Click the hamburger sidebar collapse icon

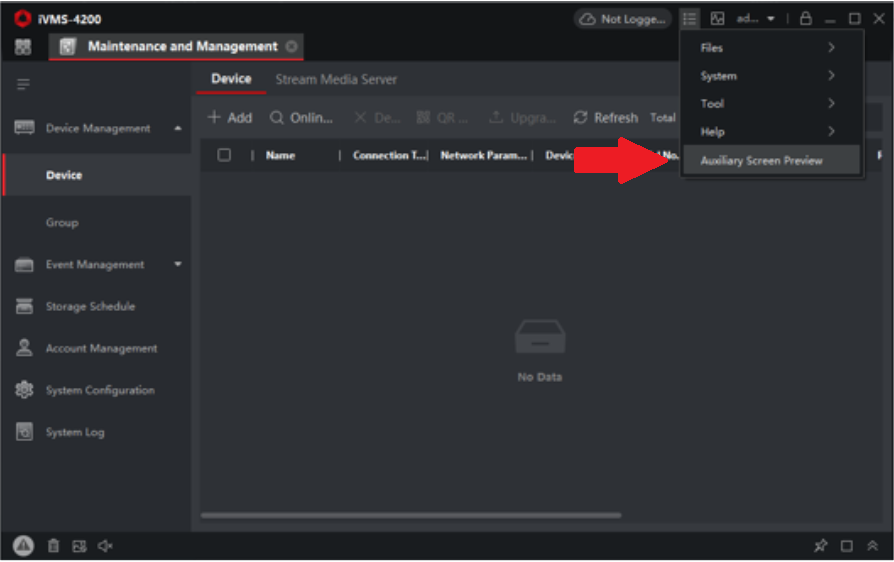23,84
